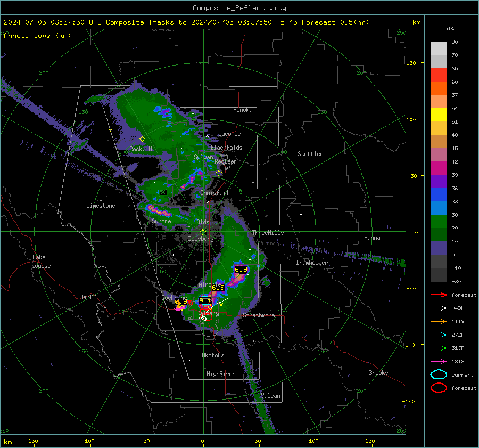Click the yellow diamond marker below RedDeer
The image size is (479, 448).
click(x=219, y=173)
